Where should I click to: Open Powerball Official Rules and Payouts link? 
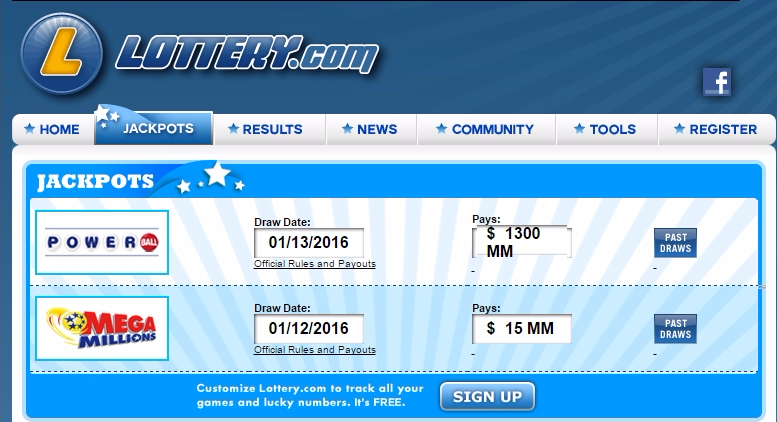point(315,264)
